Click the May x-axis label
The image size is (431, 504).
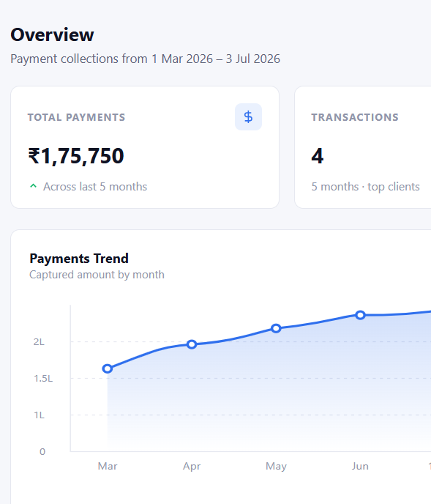click(x=276, y=467)
